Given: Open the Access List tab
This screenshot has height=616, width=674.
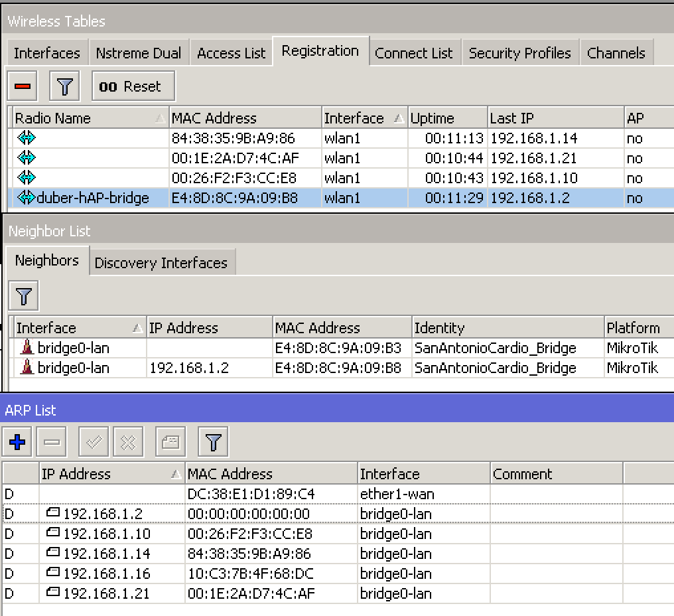Looking at the screenshot, I should pyautogui.click(x=232, y=53).
